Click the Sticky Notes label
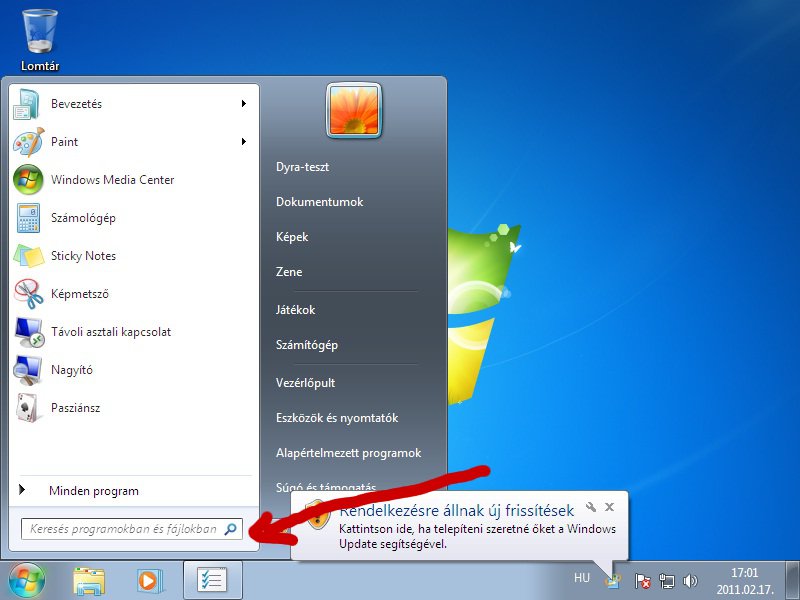 click(83, 256)
